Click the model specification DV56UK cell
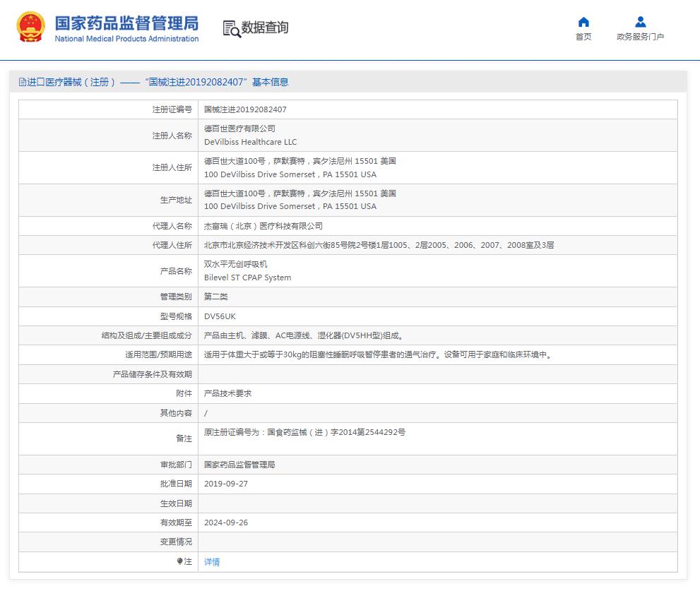Image resolution: width=700 pixels, height=591 pixels. pyautogui.click(x=220, y=316)
